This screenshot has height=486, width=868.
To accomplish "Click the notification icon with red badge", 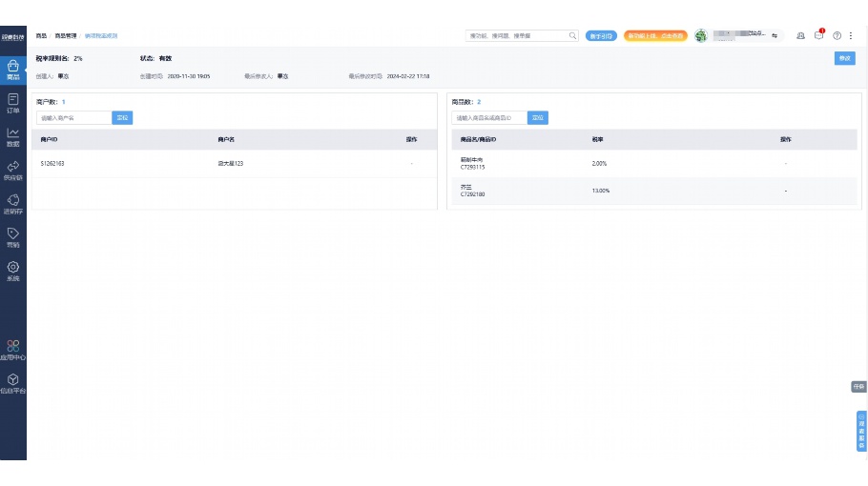I will click(x=818, y=35).
